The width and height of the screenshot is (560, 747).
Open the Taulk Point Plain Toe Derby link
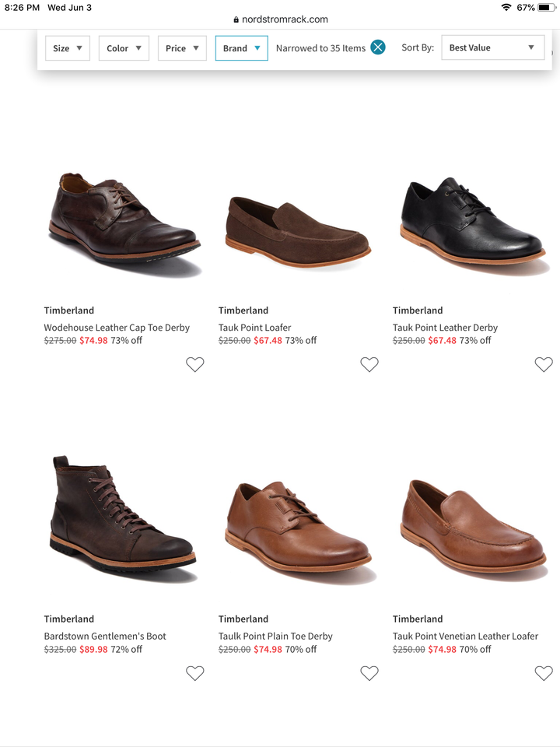[x=275, y=637]
